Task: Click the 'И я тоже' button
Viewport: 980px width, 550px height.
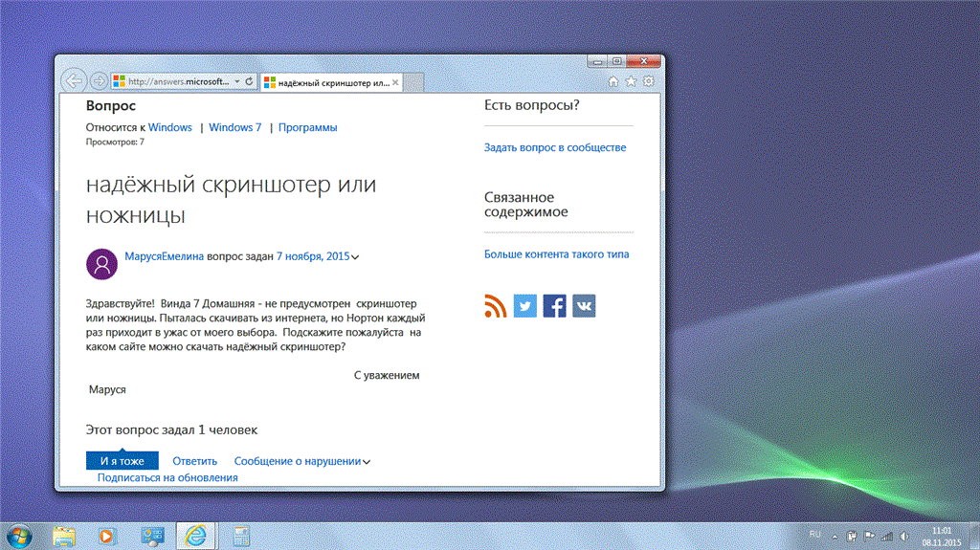Action: [x=122, y=461]
